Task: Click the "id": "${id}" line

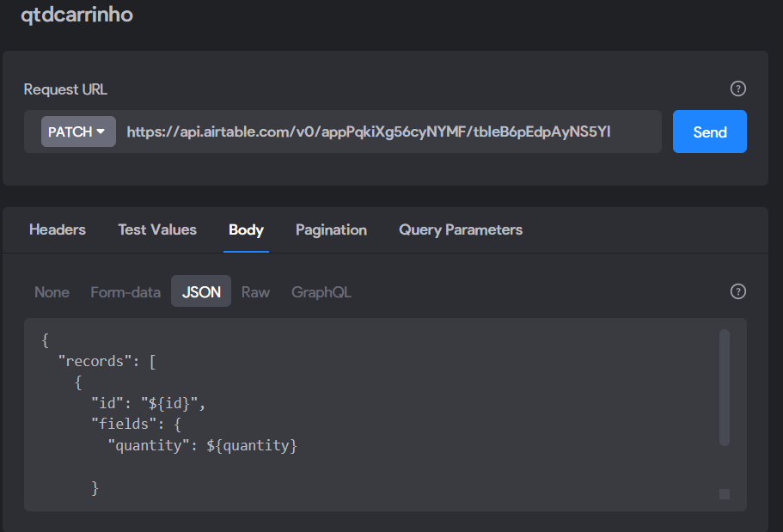Action: point(149,403)
